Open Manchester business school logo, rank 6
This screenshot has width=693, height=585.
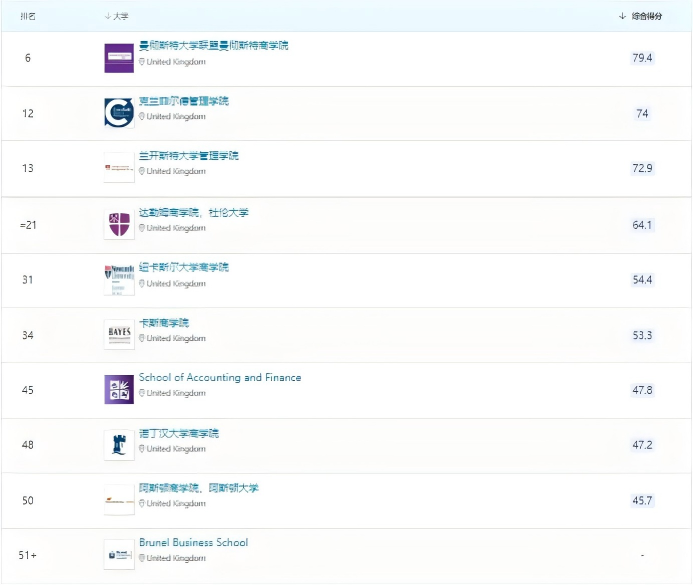click(x=119, y=58)
